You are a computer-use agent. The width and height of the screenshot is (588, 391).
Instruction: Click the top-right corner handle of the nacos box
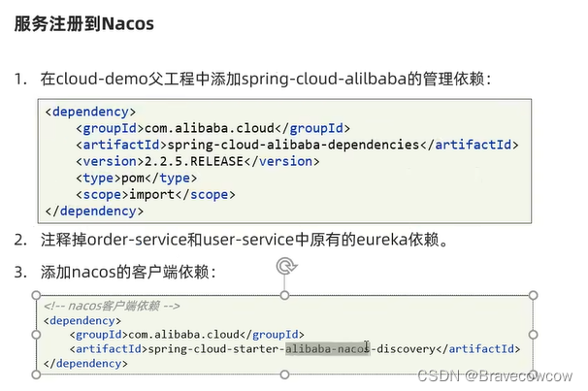(533, 295)
